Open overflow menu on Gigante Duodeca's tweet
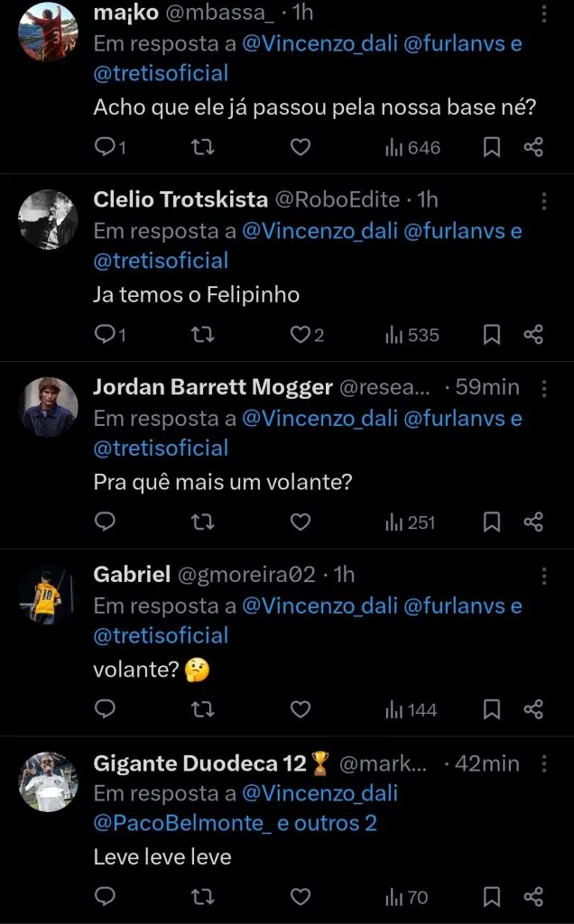This screenshot has height=924, width=574. pos(544,762)
